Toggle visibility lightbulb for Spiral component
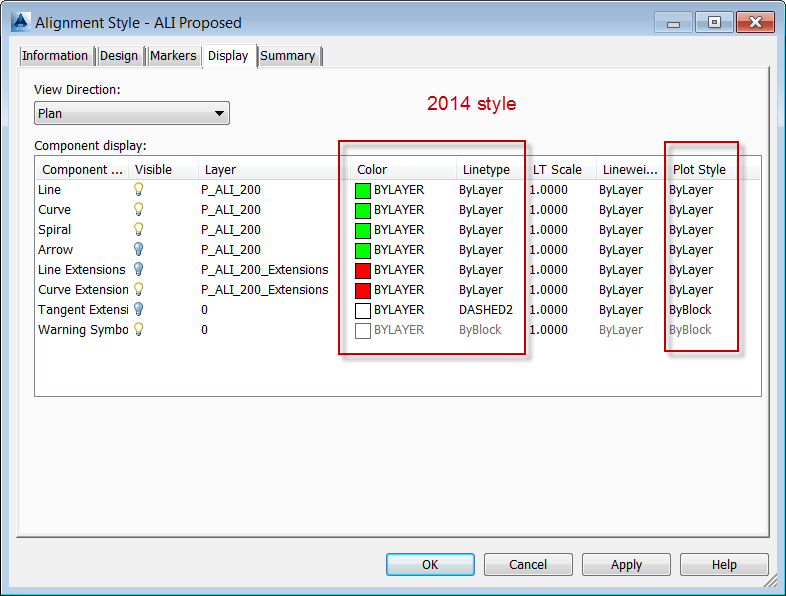The width and height of the screenshot is (786, 596). (x=138, y=230)
